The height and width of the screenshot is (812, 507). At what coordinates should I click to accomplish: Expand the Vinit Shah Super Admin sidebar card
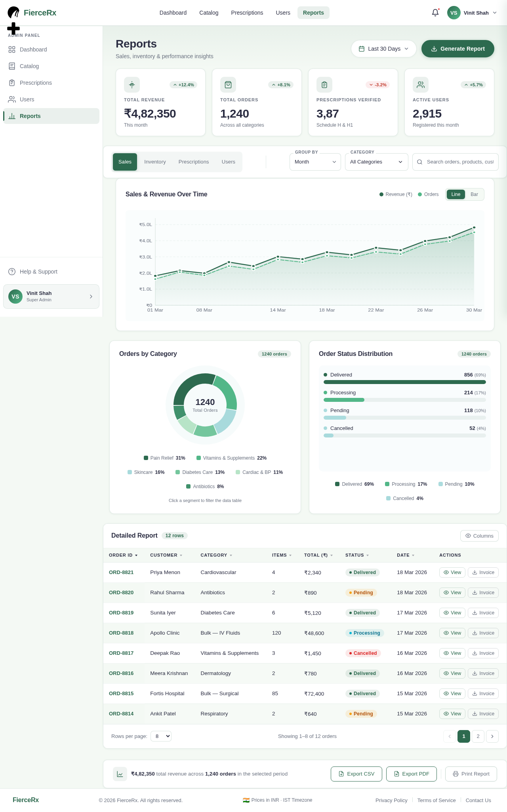pos(51,297)
